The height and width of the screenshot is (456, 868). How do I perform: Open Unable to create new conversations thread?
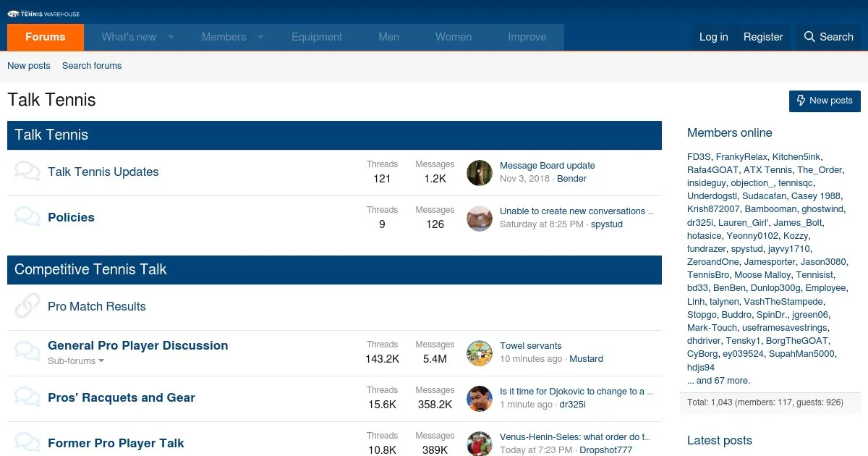click(576, 211)
